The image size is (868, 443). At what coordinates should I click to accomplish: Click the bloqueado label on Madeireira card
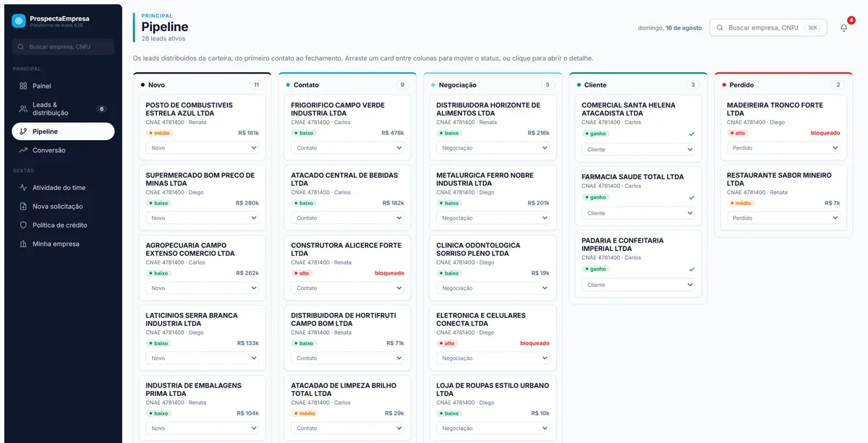tap(825, 133)
